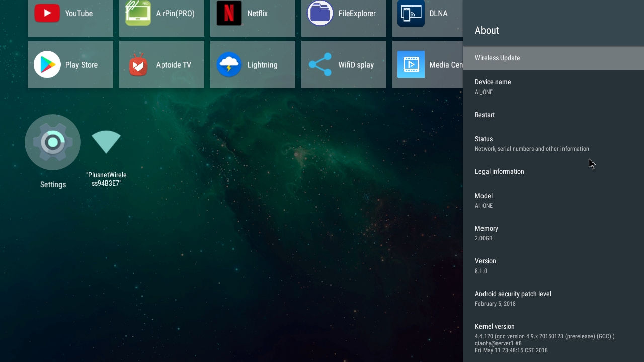Open the YouTube app
This screenshot has width=644, height=362.
click(70, 14)
